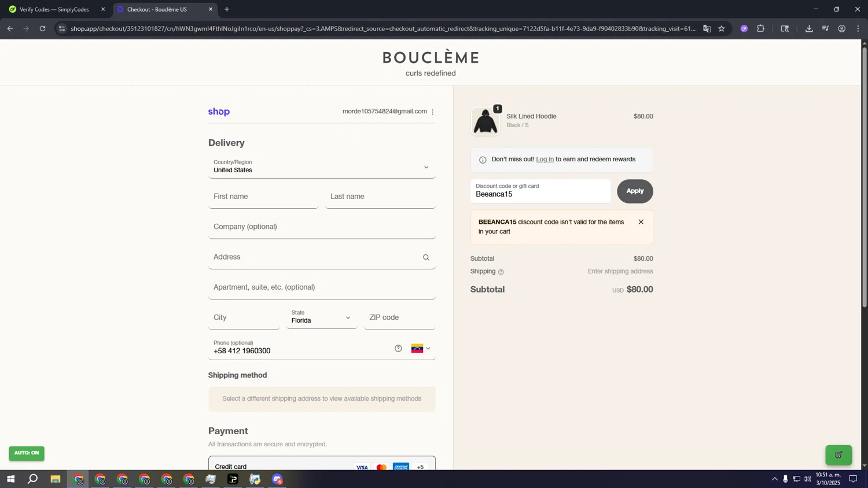
Task: Show shipping info help icon
Action: (x=501, y=272)
